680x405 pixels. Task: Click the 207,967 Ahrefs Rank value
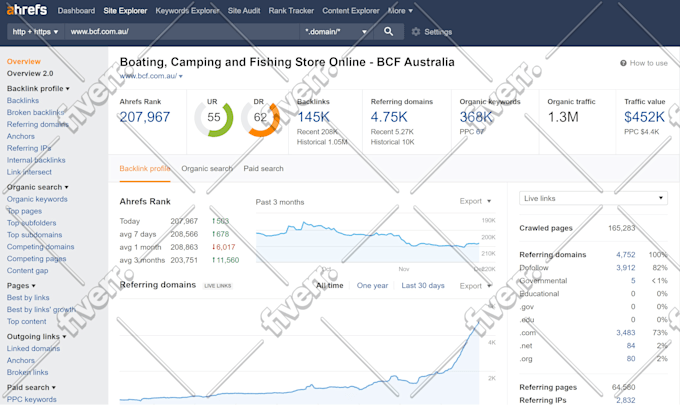(x=145, y=117)
